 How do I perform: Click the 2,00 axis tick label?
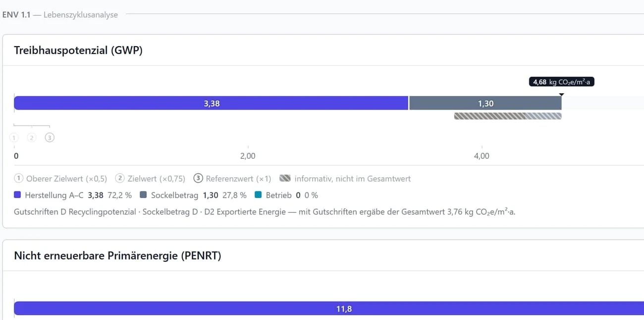[x=248, y=156]
